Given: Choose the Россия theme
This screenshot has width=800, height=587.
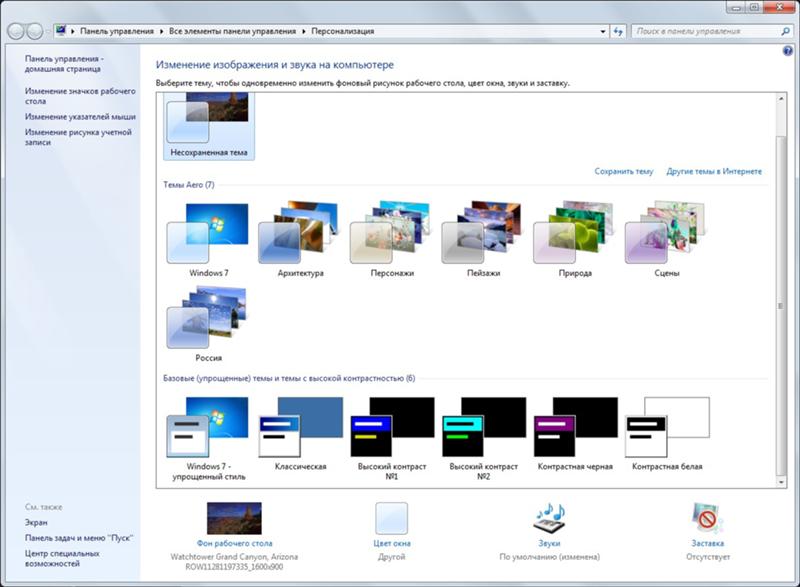Looking at the screenshot, I should click(209, 324).
